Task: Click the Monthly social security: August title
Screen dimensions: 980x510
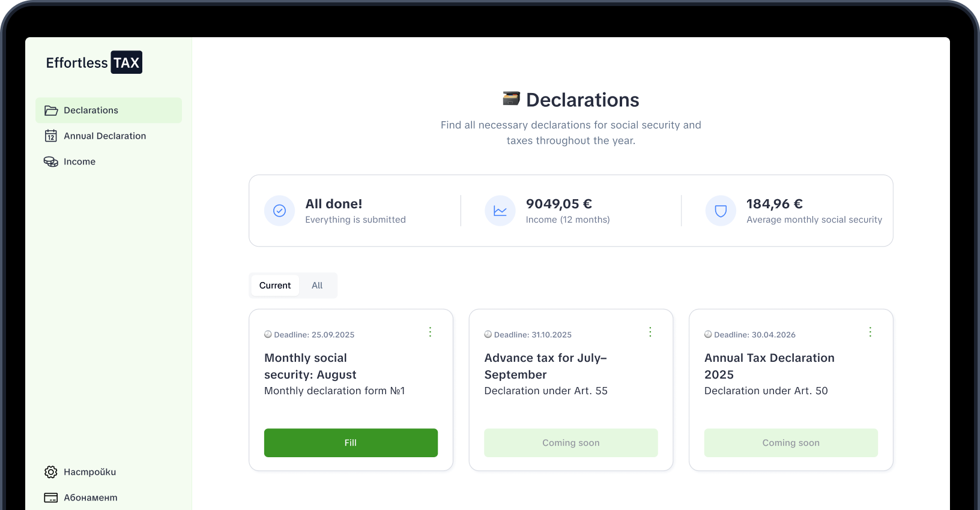Action: (310, 366)
